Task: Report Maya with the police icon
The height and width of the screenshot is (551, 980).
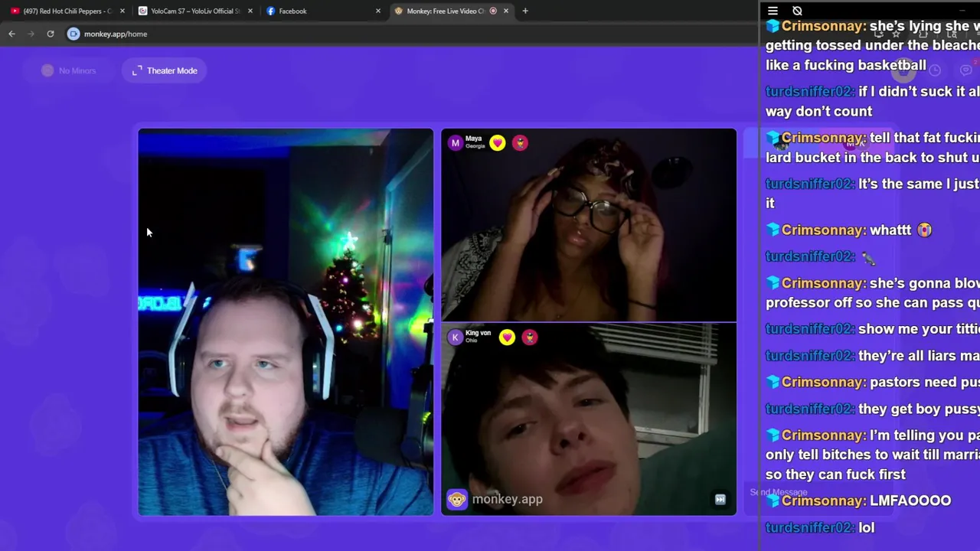Action: click(520, 143)
